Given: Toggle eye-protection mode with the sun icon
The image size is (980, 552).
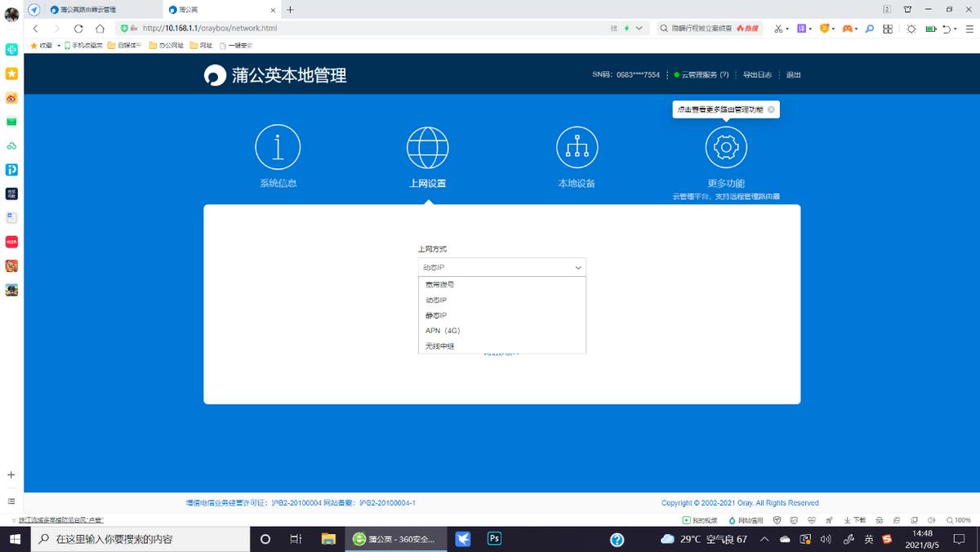Looking at the screenshot, I should click(x=911, y=28).
